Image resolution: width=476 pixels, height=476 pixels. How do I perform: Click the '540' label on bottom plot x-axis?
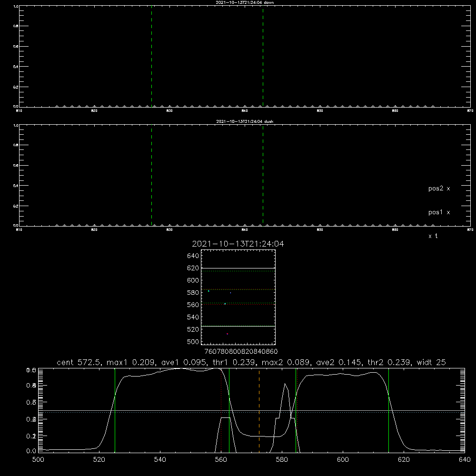160,460
